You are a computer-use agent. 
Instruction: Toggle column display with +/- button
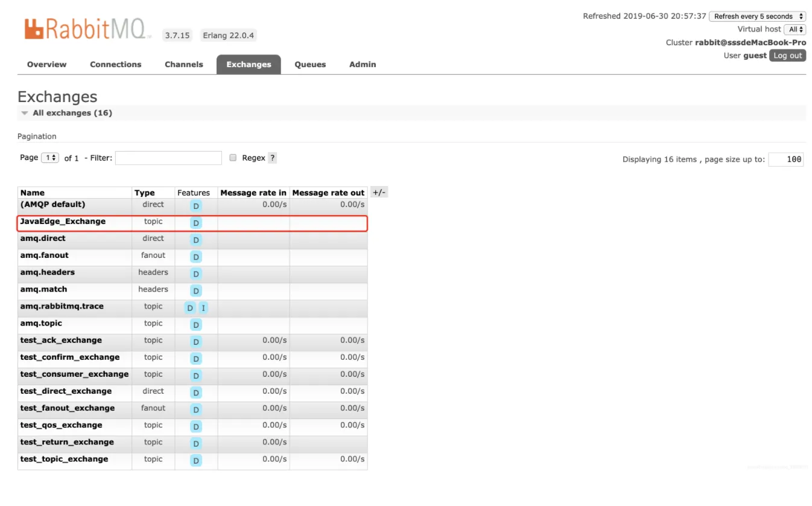[x=379, y=193]
